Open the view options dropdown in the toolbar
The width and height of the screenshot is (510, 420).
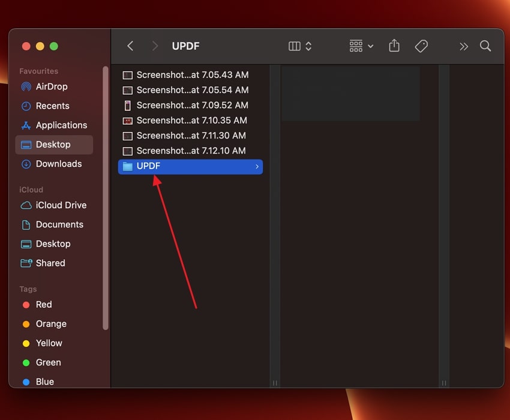[360, 46]
